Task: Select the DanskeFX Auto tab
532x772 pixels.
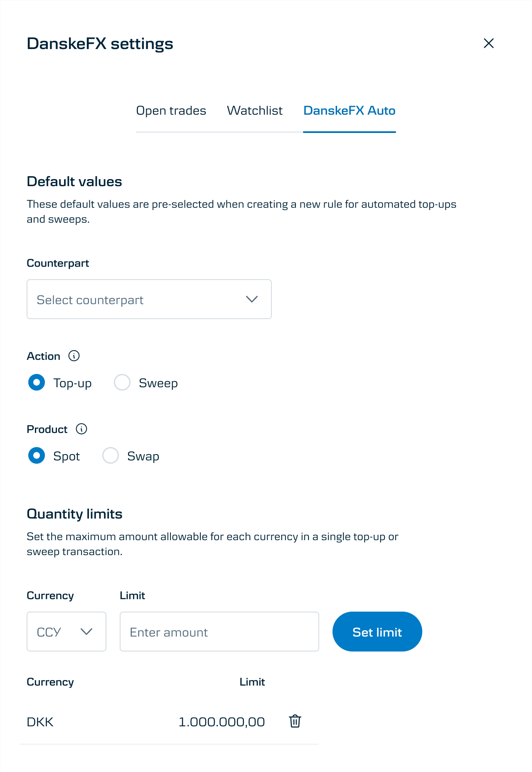Action: (x=350, y=111)
